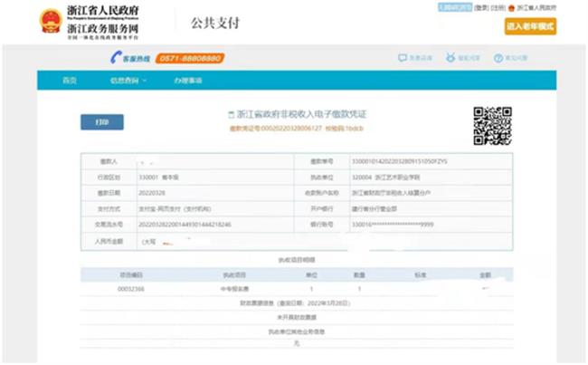Open the feedback speech-bubble icon
The width and height of the screenshot is (588, 365).
(403, 58)
